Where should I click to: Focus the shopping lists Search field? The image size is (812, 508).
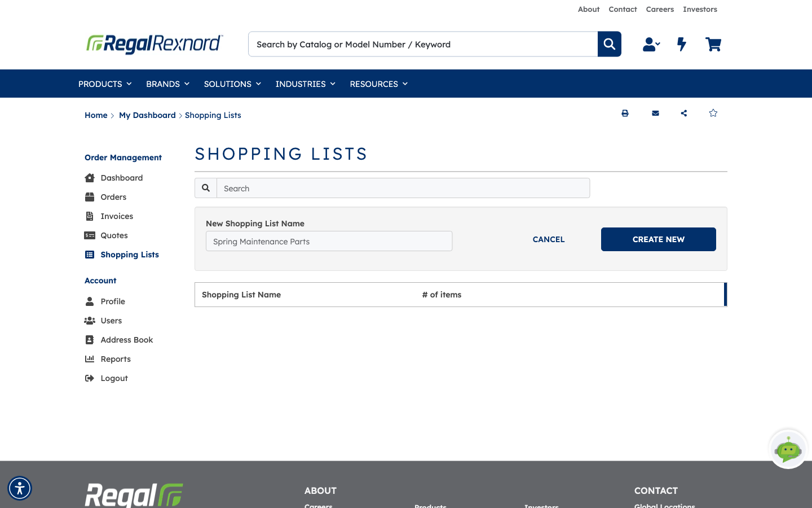pos(403,188)
